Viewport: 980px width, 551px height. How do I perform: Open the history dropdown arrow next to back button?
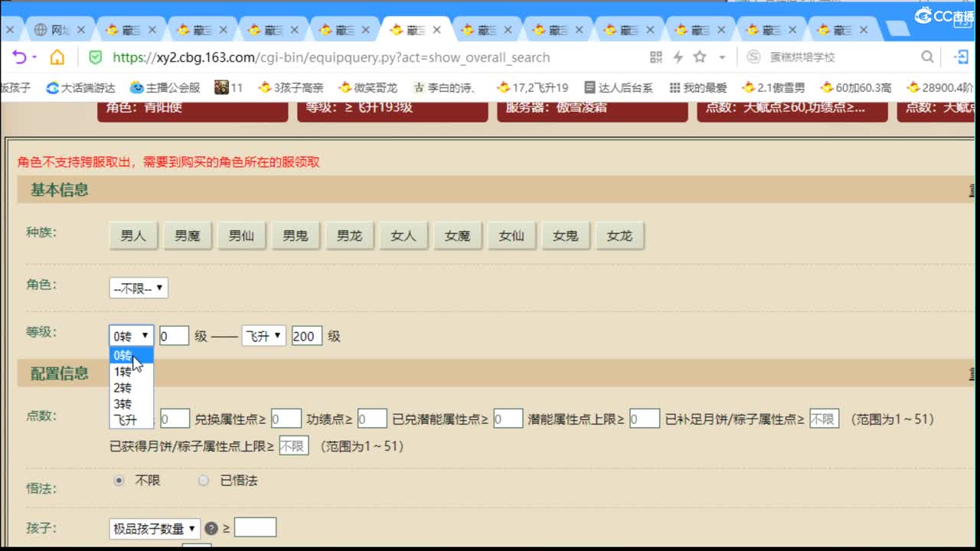click(x=34, y=57)
